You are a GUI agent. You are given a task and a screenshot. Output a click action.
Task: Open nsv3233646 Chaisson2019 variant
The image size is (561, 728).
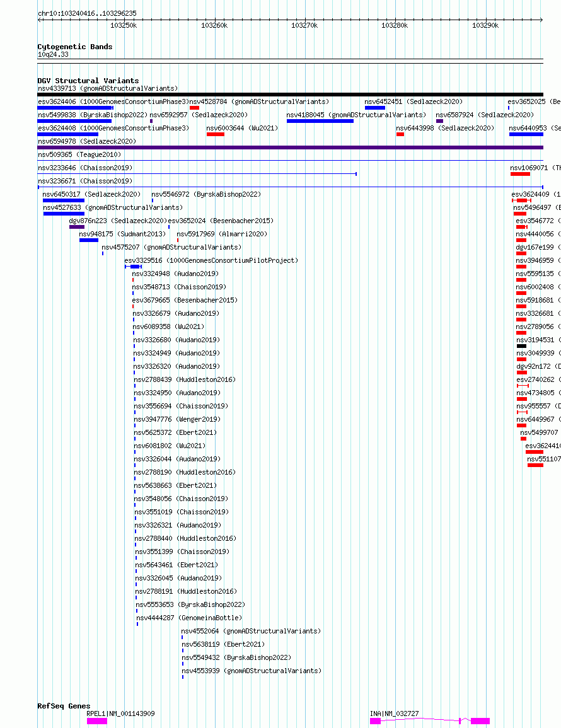pyautogui.click(x=85, y=168)
